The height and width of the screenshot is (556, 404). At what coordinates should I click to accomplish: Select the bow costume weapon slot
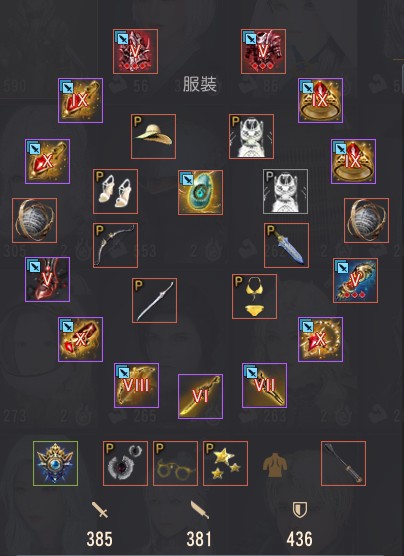coord(115,245)
